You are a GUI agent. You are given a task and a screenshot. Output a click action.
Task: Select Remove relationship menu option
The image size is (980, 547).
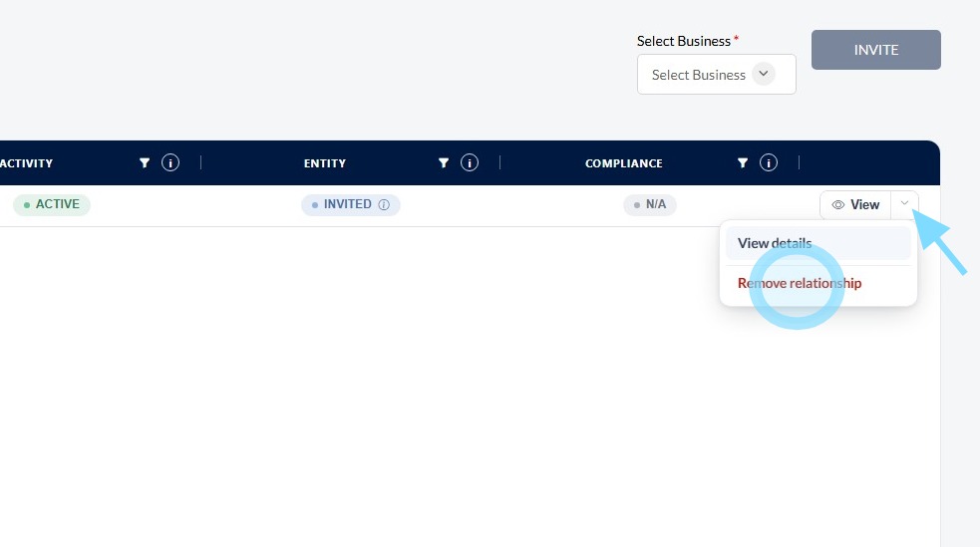(x=818, y=283)
